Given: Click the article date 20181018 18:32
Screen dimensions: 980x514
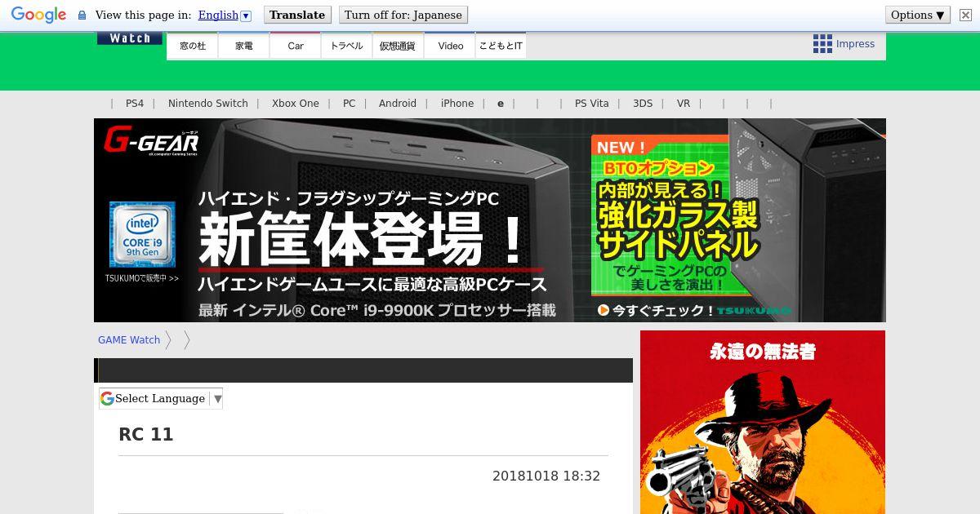Looking at the screenshot, I should (546, 476).
